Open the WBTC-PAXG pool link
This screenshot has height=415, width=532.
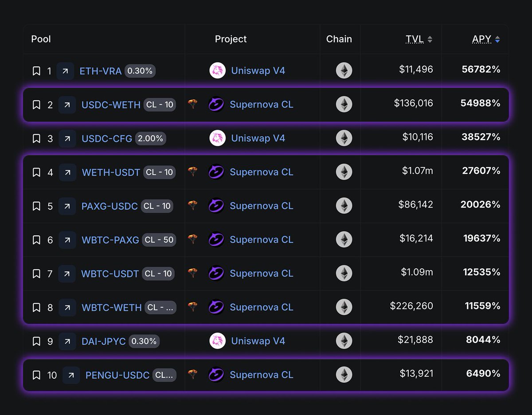tap(110, 240)
